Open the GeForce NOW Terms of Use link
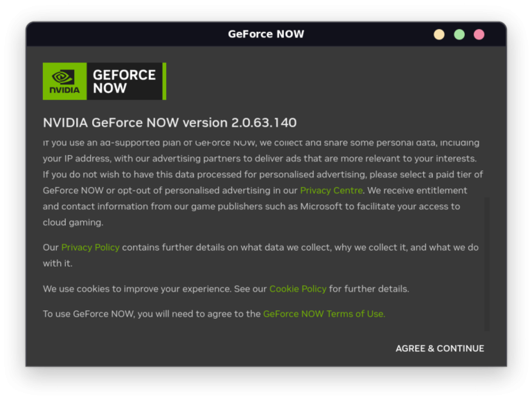Viewport: 532px width, 399px height. pos(323,314)
